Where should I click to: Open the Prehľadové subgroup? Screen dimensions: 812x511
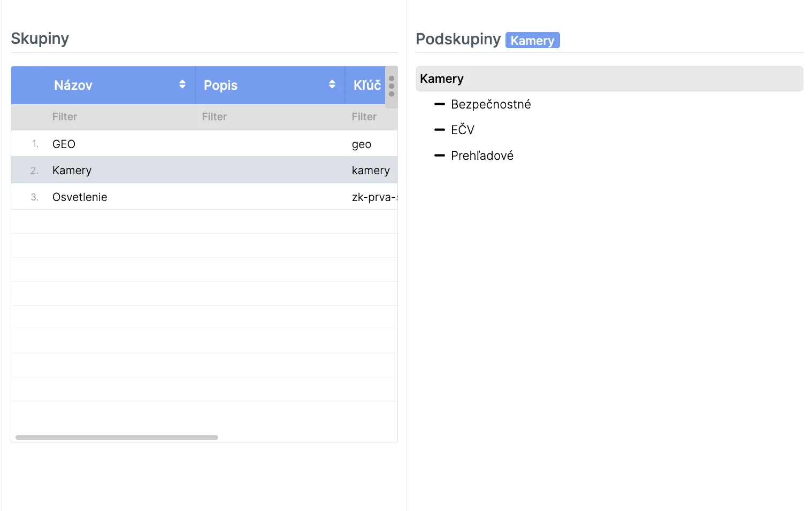tap(482, 156)
